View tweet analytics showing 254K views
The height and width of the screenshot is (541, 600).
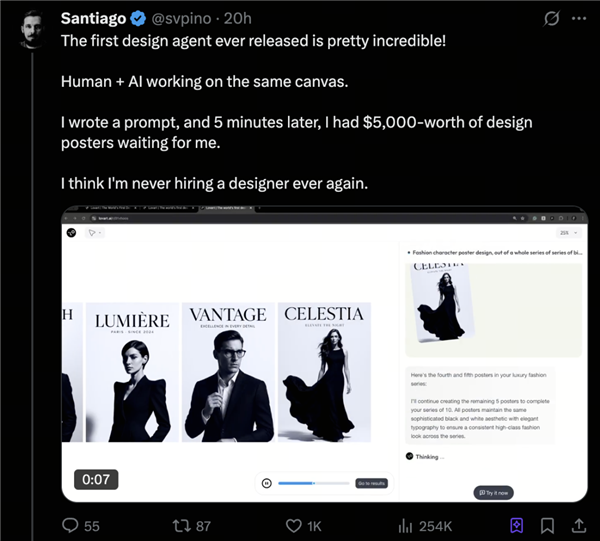pos(406,525)
